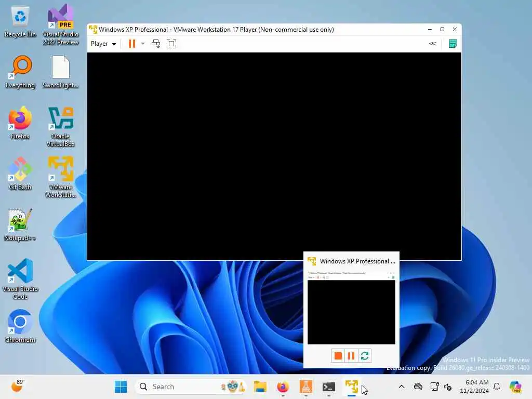Select Visual Studio 2022 Preview desktop icon
Image resolution: width=532 pixels, height=399 pixels.
pos(61,25)
